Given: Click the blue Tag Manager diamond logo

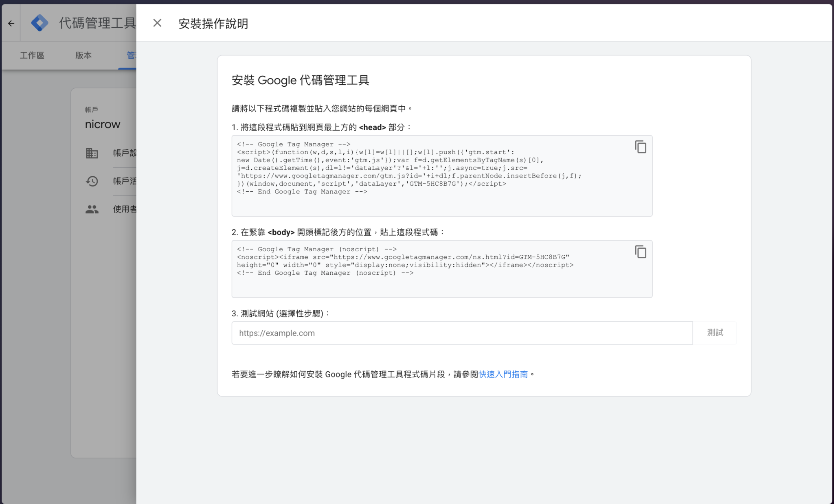Looking at the screenshot, I should pyautogui.click(x=40, y=23).
